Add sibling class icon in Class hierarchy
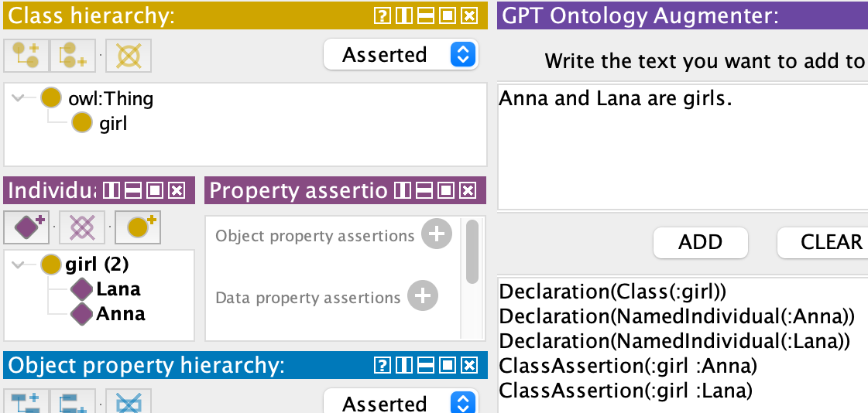 73,55
